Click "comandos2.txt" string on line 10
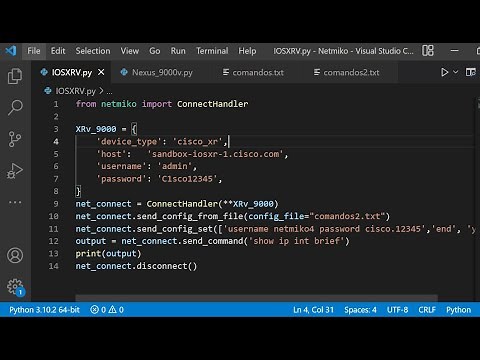The height and width of the screenshot is (360, 480). pos(347,216)
